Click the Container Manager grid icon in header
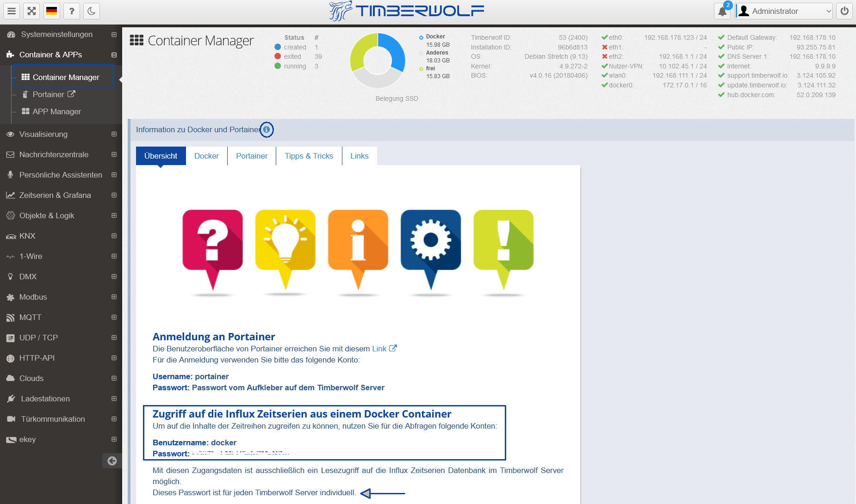The image size is (856, 504). (x=136, y=40)
